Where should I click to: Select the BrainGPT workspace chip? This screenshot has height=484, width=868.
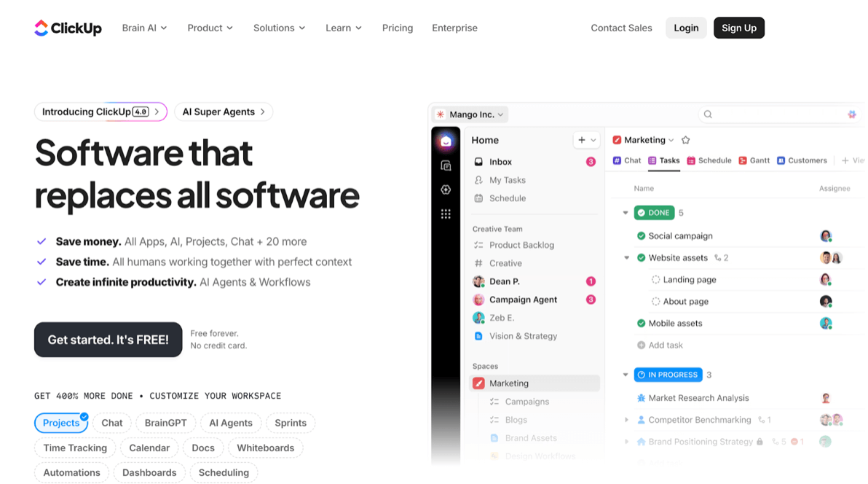coord(165,423)
